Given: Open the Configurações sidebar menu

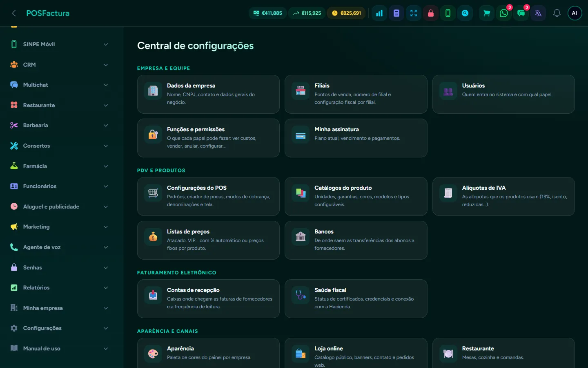Looking at the screenshot, I should (x=60, y=328).
